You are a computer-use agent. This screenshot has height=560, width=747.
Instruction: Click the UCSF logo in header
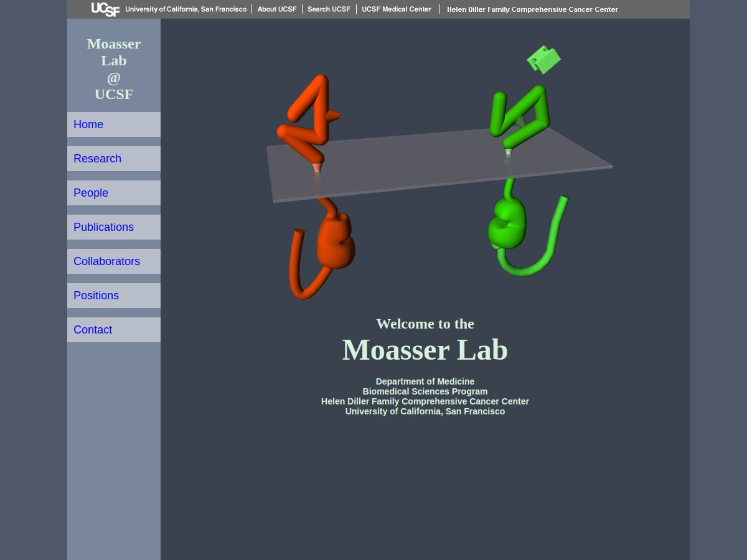(x=105, y=9)
